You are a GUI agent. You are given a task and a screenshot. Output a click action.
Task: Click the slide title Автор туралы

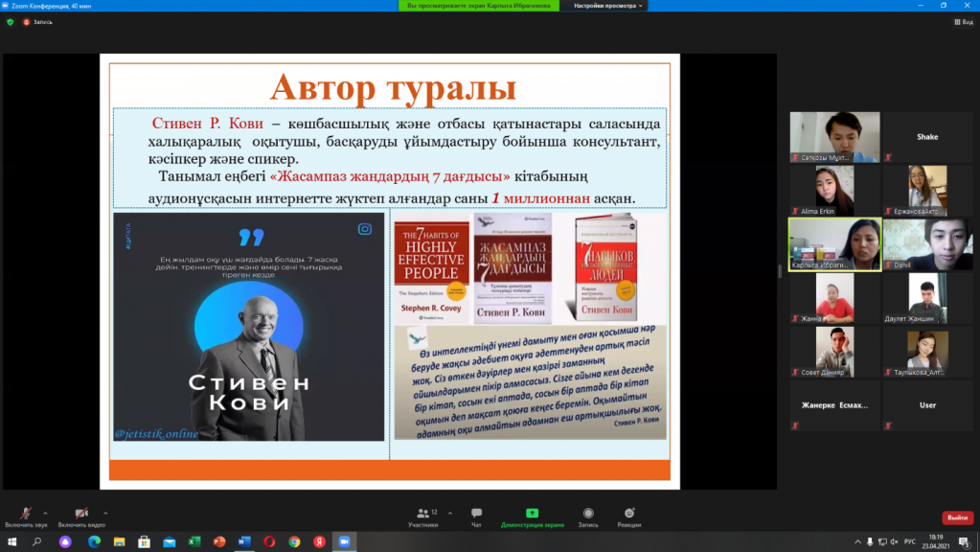pos(393,87)
